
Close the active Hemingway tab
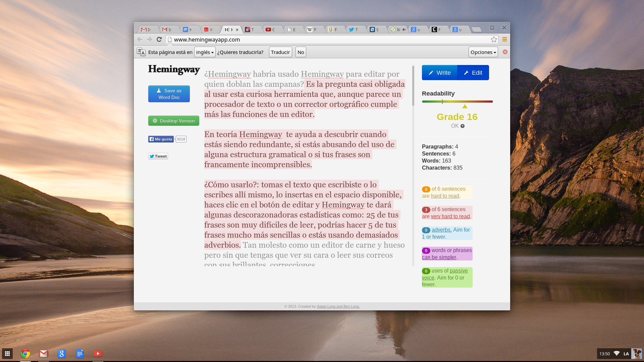pyautogui.click(x=237, y=30)
